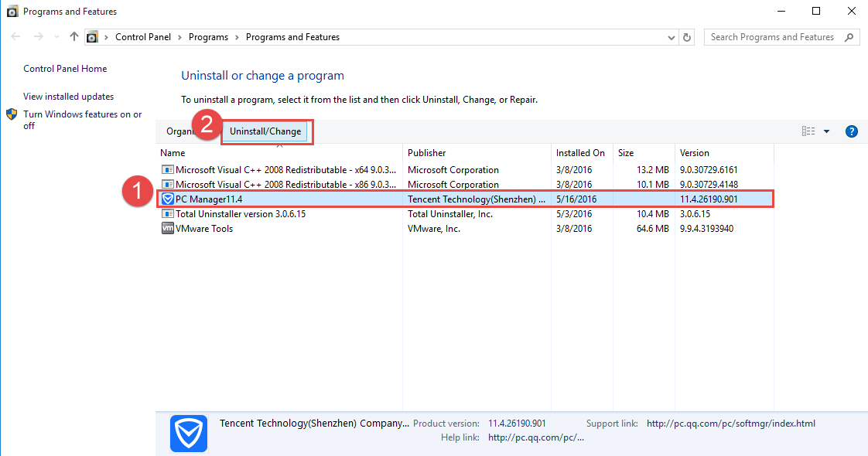Close the Programs and Features window
The height and width of the screenshot is (456, 868).
coord(852,11)
